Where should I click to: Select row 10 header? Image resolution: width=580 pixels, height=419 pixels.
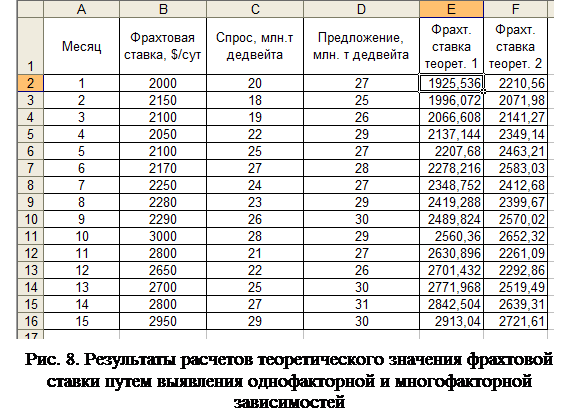[30, 219]
